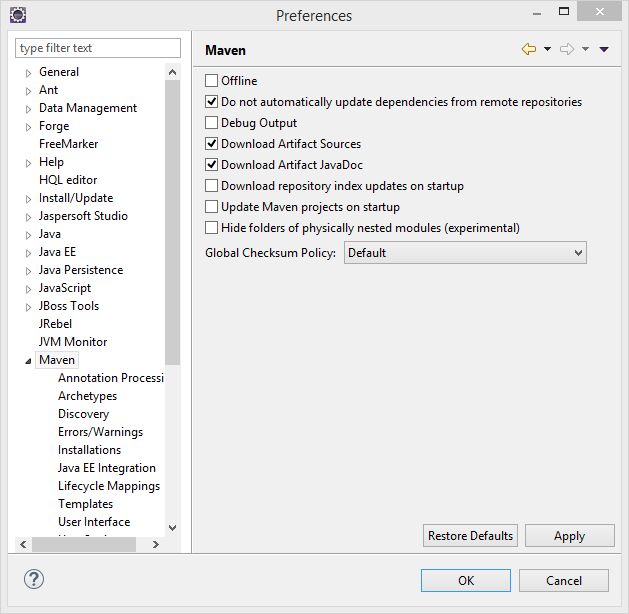
Task: Expand the Help tree node
Action: coord(28,163)
